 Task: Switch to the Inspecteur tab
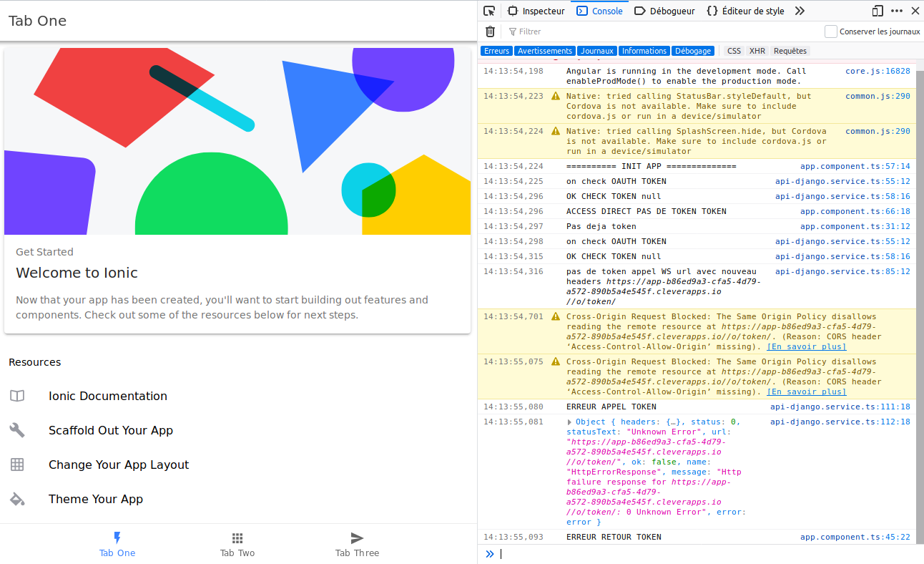[536, 11]
